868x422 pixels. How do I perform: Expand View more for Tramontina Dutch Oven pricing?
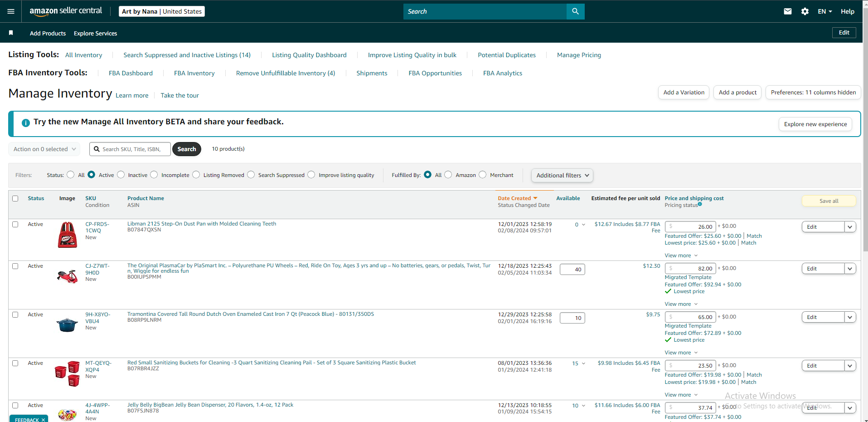[681, 353]
